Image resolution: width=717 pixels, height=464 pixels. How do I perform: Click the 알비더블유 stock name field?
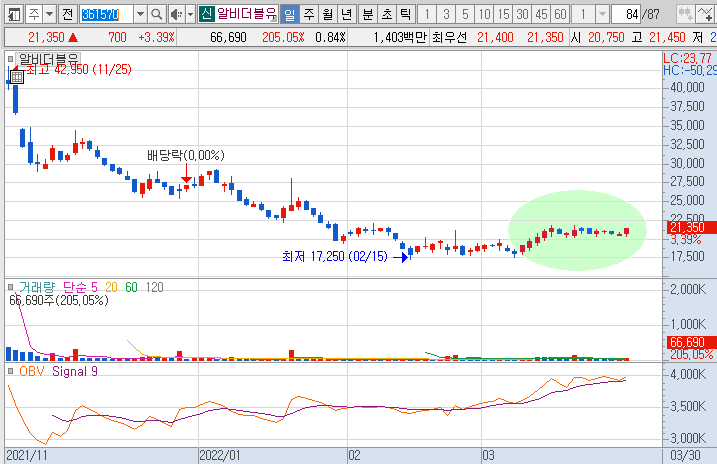tap(246, 15)
